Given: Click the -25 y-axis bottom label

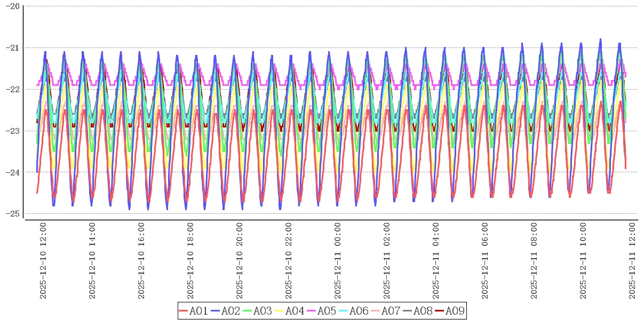Looking at the screenshot, I should click(x=12, y=214).
